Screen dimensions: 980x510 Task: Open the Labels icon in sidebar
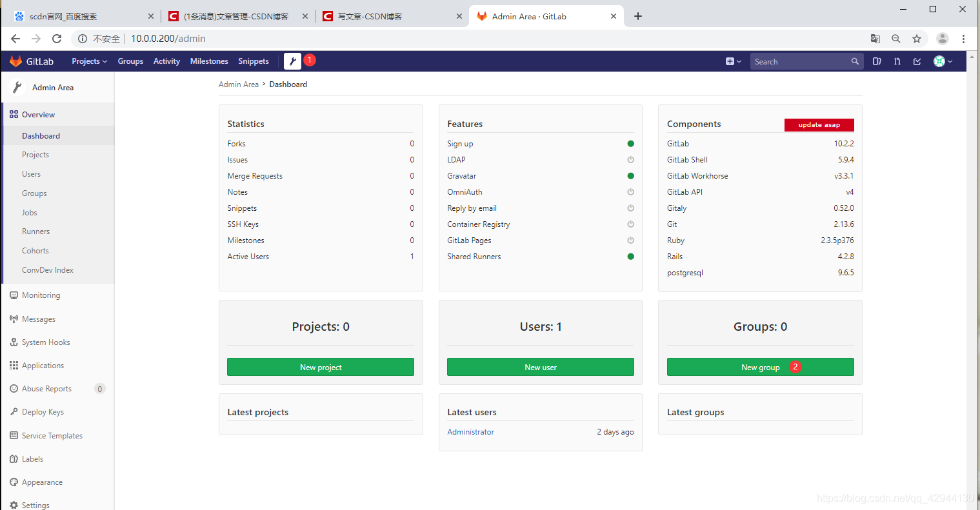pyautogui.click(x=14, y=459)
